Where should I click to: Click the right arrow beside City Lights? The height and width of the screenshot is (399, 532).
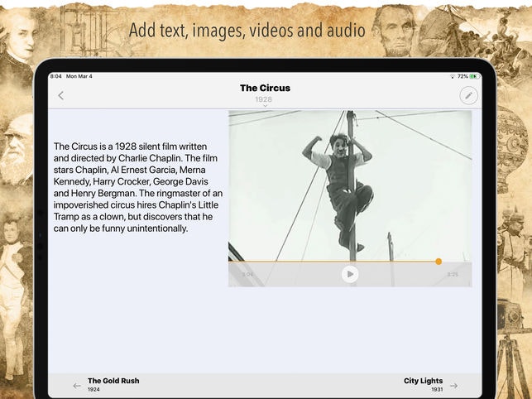(x=453, y=386)
